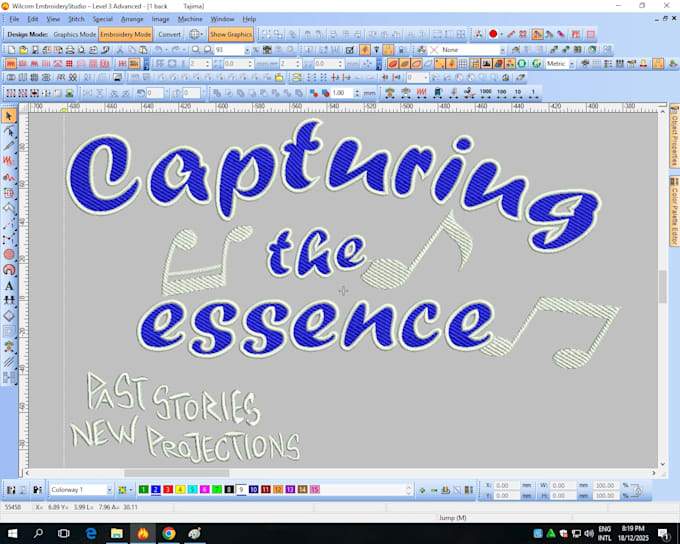Select blue color swatch number 2
The width and height of the screenshot is (680, 544).
click(156, 490)
